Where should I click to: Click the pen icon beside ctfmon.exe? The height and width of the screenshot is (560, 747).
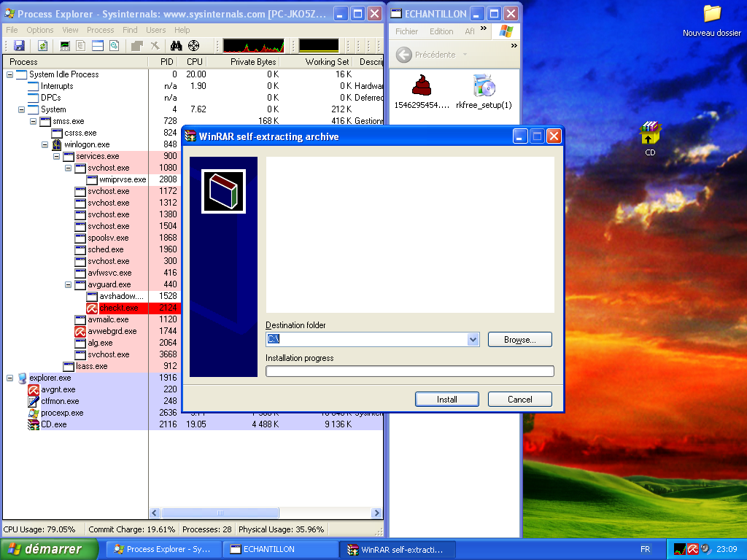point(34,402)
